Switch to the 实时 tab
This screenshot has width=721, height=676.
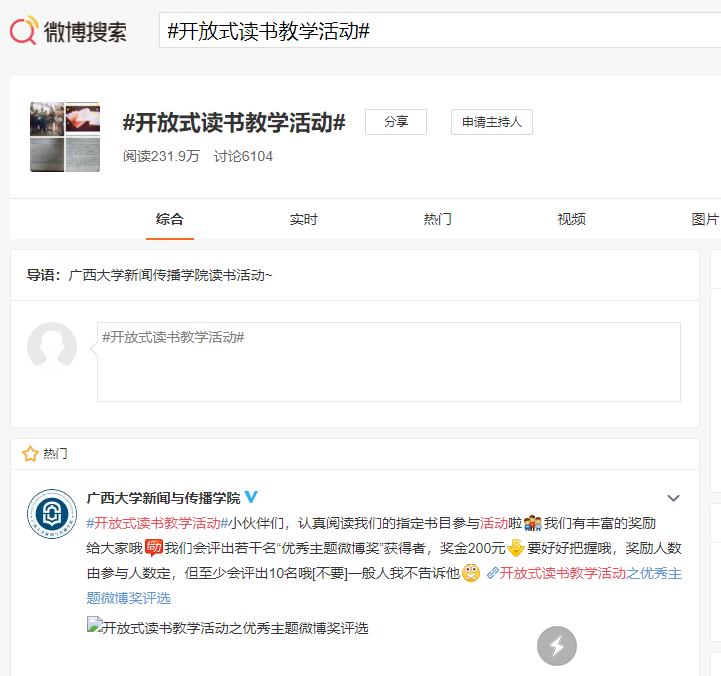[303, 219]
